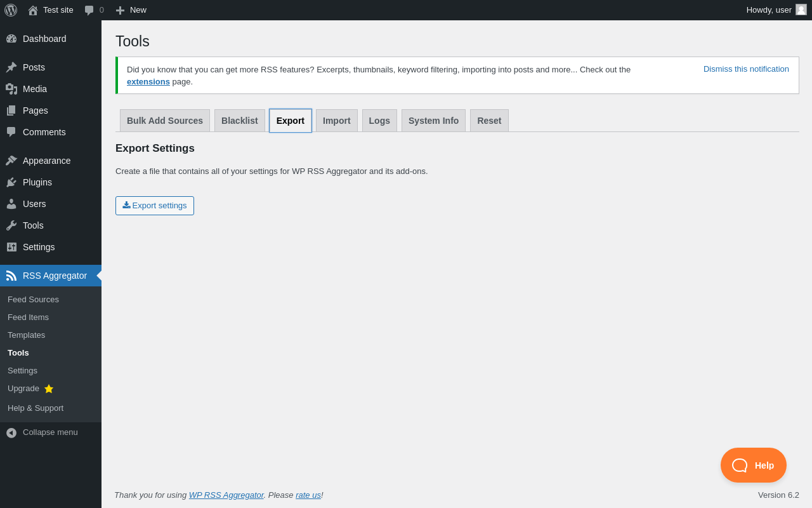Click the Dashboard gauge icon
This screenshot has width=812, height=508.
pos(11,39)
